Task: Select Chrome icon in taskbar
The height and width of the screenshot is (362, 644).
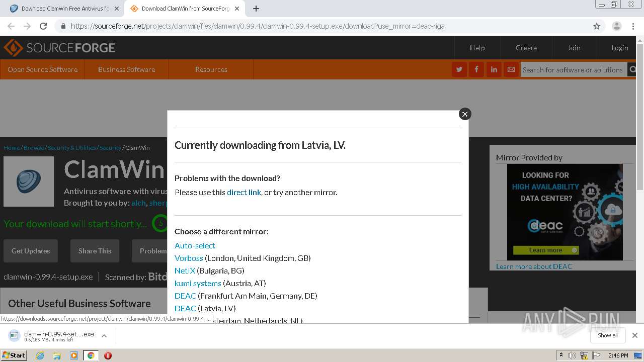Action: [91, 355]
